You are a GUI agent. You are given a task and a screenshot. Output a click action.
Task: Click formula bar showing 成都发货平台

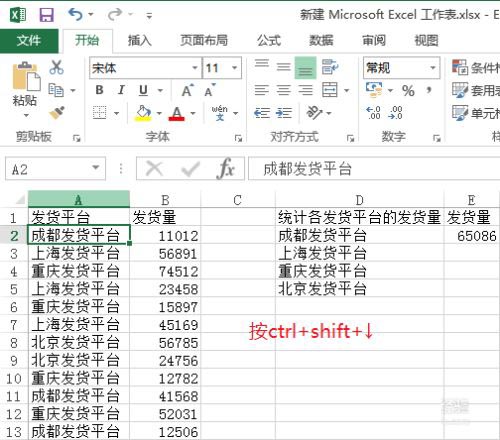374,169
